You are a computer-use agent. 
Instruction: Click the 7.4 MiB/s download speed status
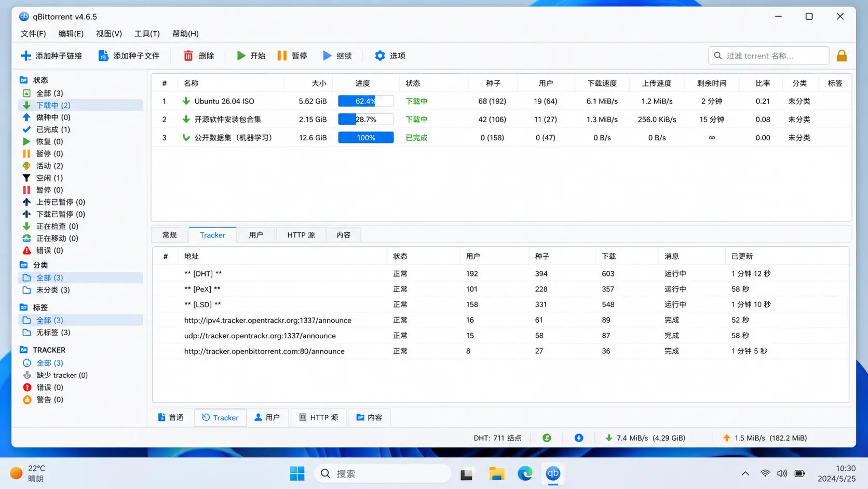click(x=645, y=438)
